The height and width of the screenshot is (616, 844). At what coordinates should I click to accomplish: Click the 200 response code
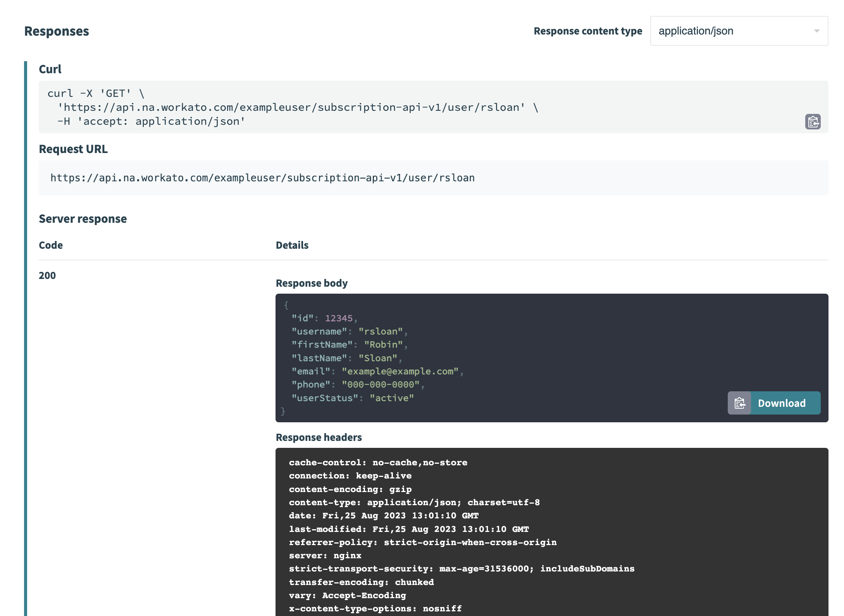click(47, 275)
